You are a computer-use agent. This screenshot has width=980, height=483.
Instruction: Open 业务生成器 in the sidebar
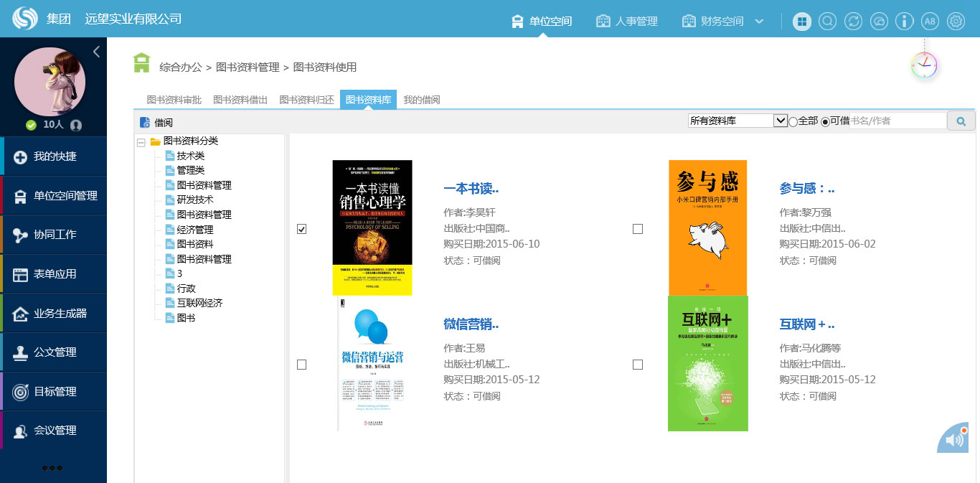tap(53, 313)
